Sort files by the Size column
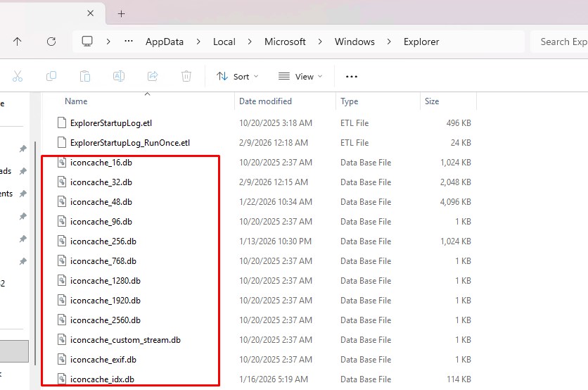 coord(432,101)
